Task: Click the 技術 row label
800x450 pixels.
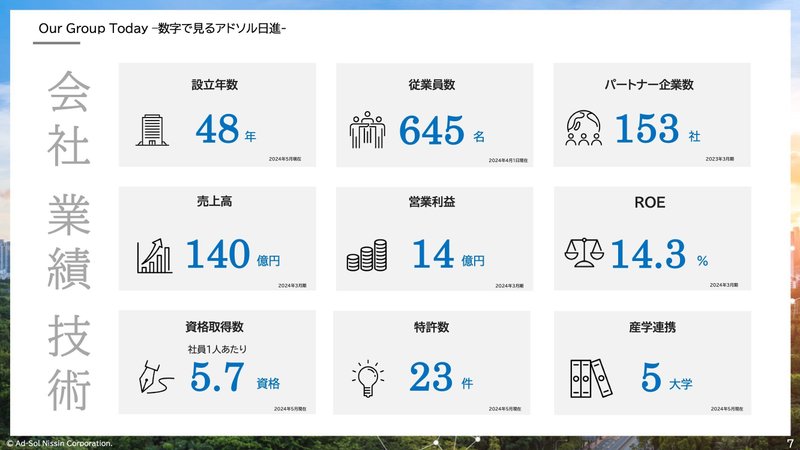Action: [69, 363]
